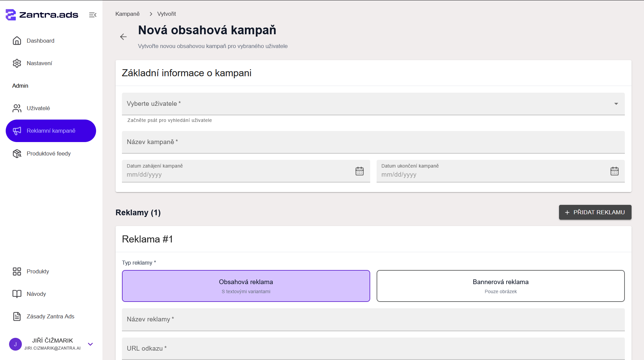Focus the Datum zahájení kampaně field
Image resolution: width=644 pixels, height=360 pixels.
pos(246,171)
